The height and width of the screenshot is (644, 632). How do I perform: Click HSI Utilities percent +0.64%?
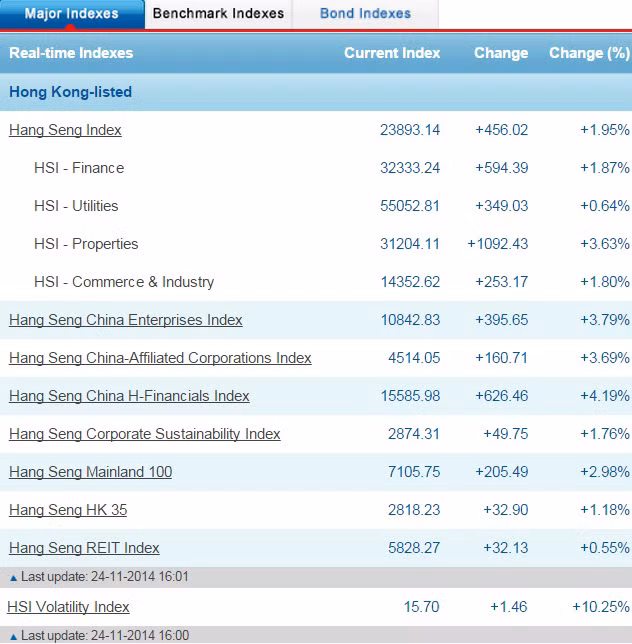click(x=604, y=206)
